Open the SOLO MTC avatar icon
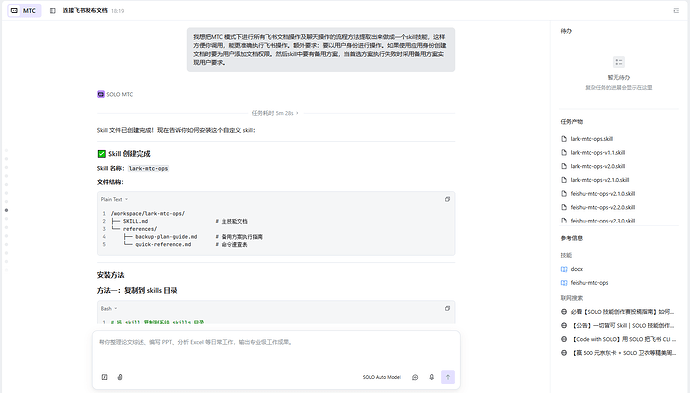 point(101,94)
